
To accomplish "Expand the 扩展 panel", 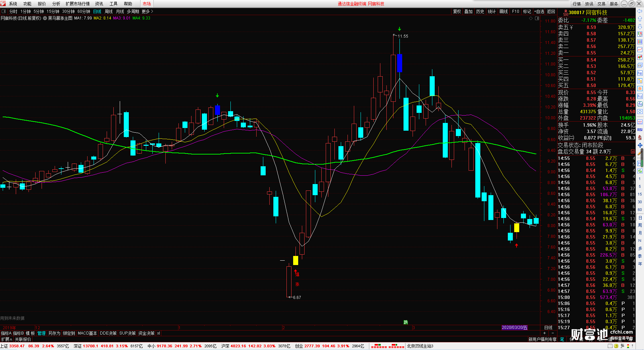I will coord(6,339).
